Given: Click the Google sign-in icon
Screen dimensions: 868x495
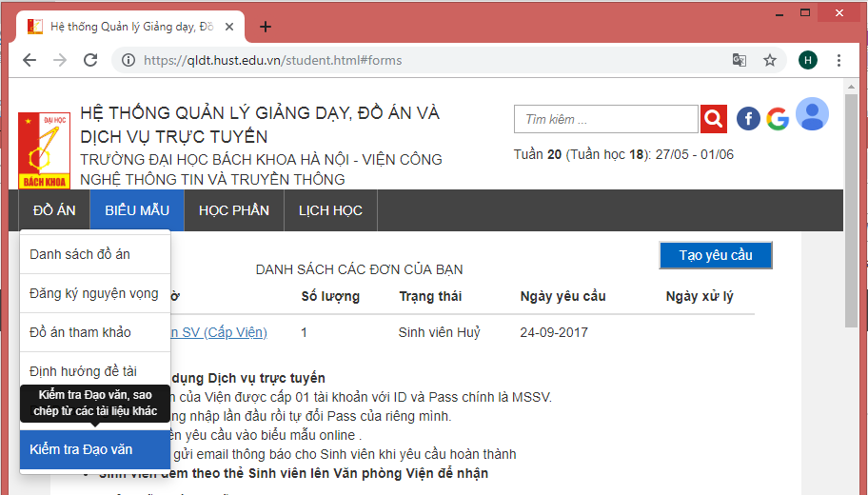Looking at the screenshot, I should 778,119.
